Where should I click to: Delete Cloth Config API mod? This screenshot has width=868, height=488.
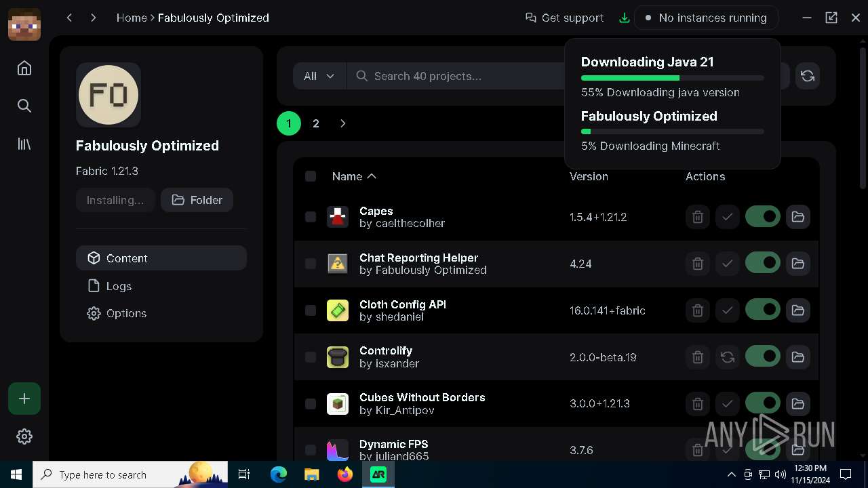pos(698,310)
